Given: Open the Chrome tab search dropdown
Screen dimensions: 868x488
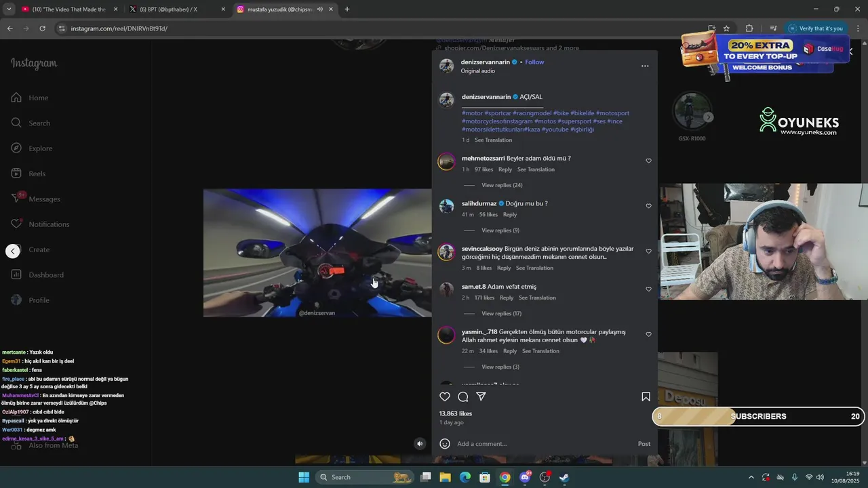Looking at the screenshot, I should point(9,9).
